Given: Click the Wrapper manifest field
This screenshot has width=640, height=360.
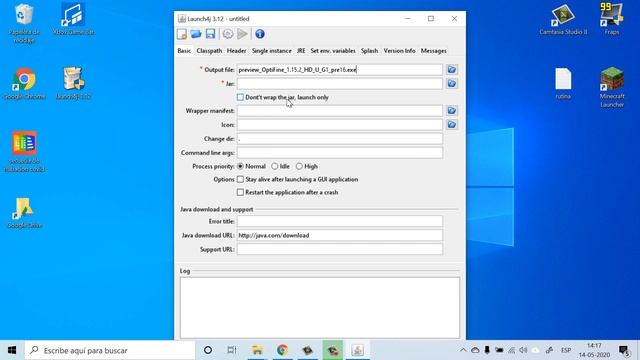Looking at the screenshot, I should click(340, 111).
